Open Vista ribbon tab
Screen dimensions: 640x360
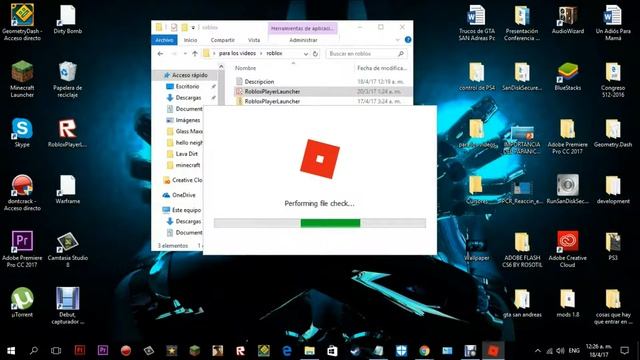[x=254, y=40]
